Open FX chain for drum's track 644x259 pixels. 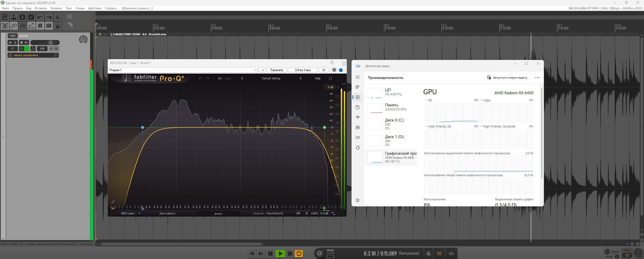(x=21, y=49)
